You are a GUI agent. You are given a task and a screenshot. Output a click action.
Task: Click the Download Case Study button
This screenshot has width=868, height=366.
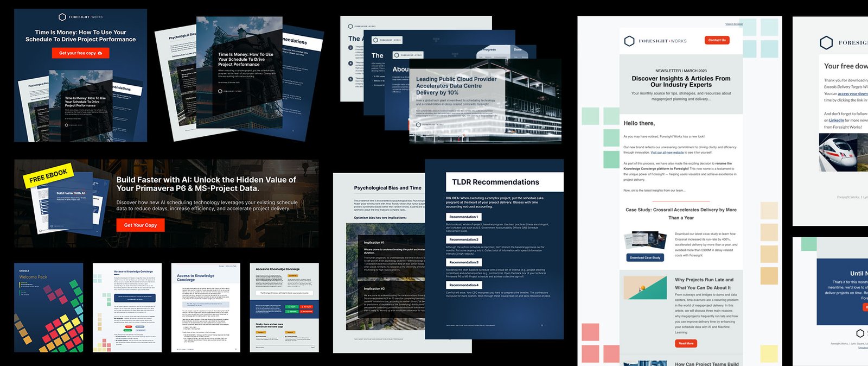point(645,258)
